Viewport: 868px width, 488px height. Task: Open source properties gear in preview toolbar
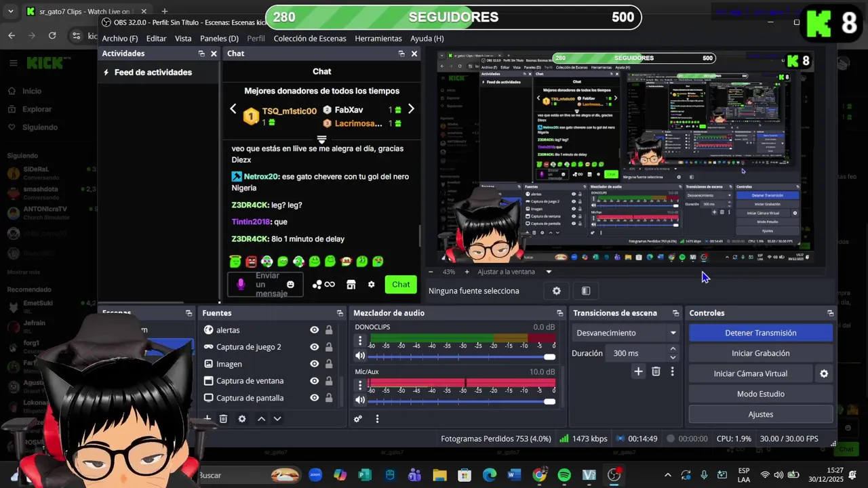click(x=557, y=291)
